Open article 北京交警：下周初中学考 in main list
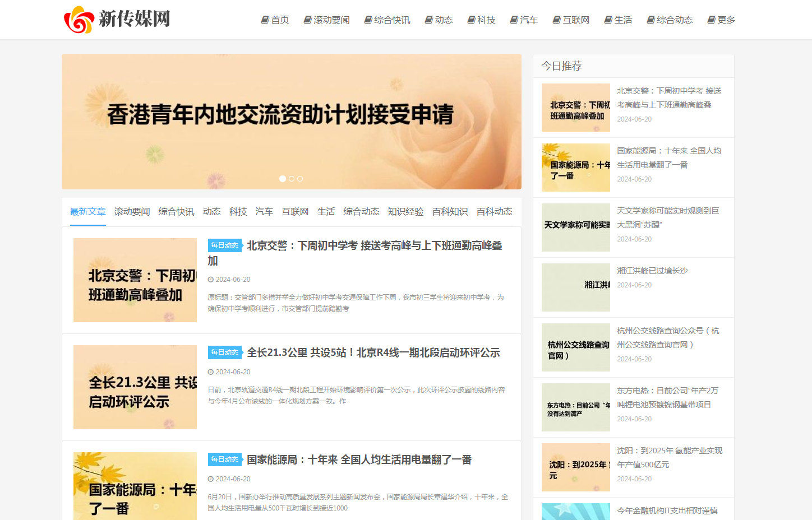This screenshot has width=812, height=520. click(x=355, y=253)
